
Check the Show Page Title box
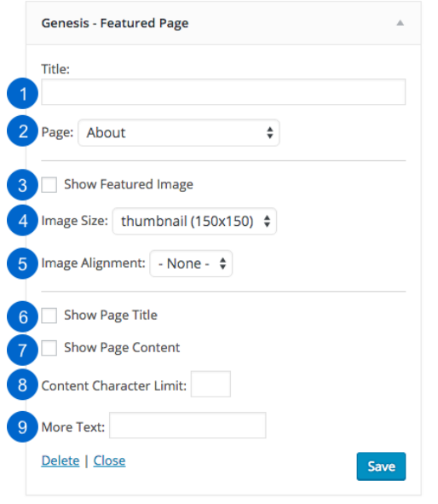tap(49, 316)
